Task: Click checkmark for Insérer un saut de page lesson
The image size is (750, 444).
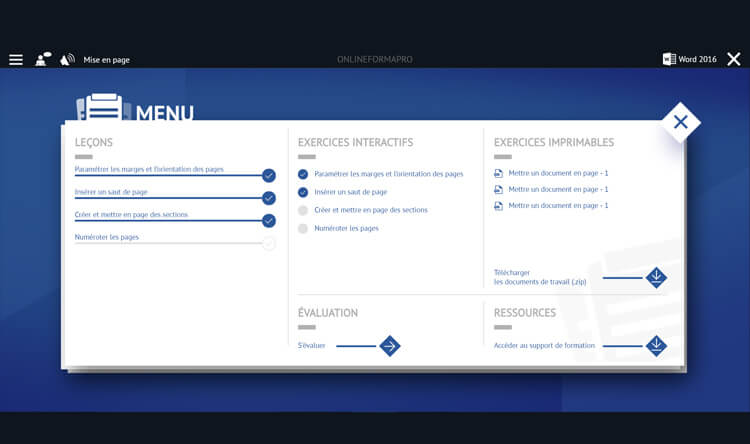Action: [269, 198]
